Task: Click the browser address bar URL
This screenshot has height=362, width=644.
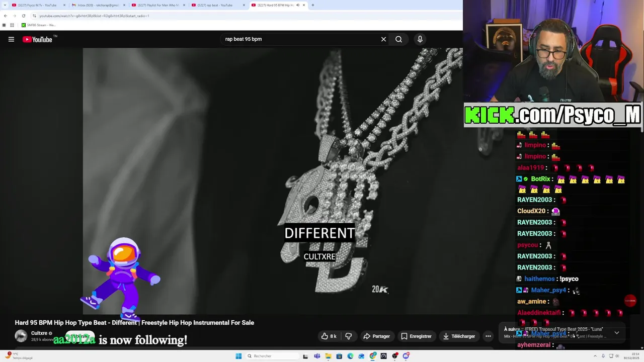Action: pos(94,16)
